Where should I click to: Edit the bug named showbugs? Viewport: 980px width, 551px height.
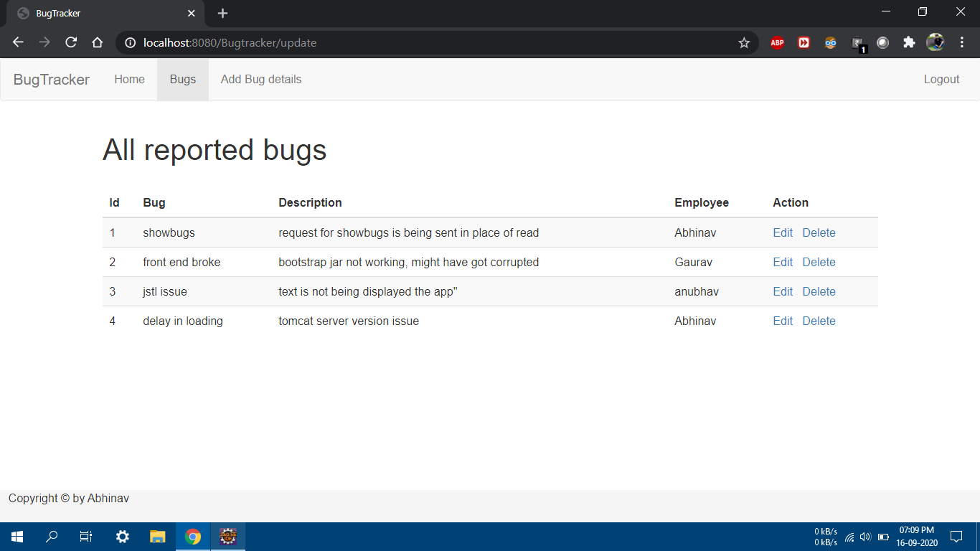point(783,232)
